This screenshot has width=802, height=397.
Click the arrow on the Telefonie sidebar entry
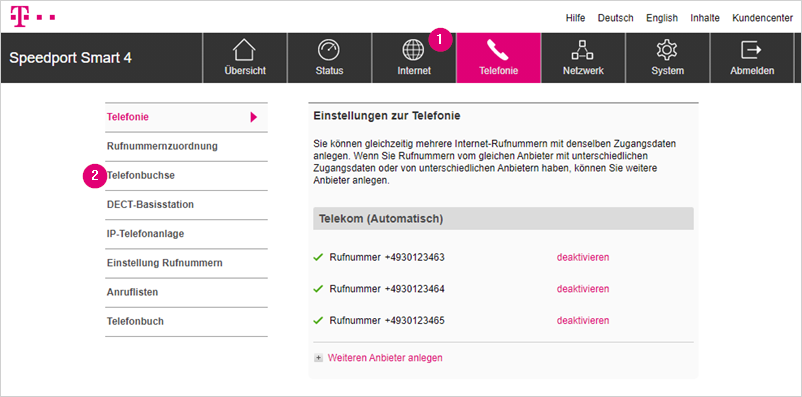click(254, 118)
